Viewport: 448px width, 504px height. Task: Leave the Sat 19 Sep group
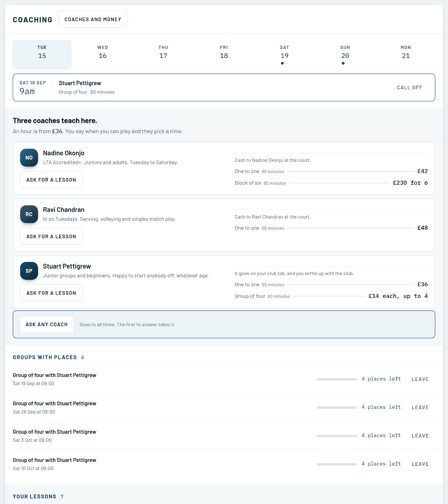click(420, 379)
